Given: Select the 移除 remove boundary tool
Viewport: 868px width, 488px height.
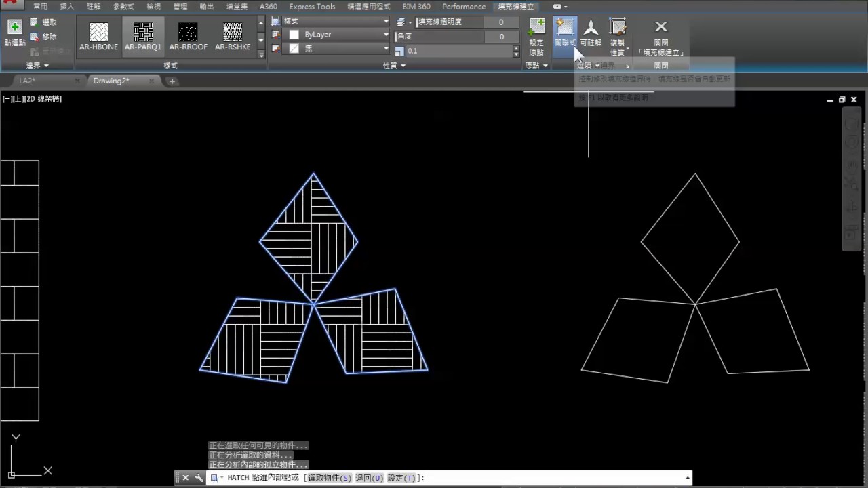Looking at the screenshot, I should click(43, 37).
